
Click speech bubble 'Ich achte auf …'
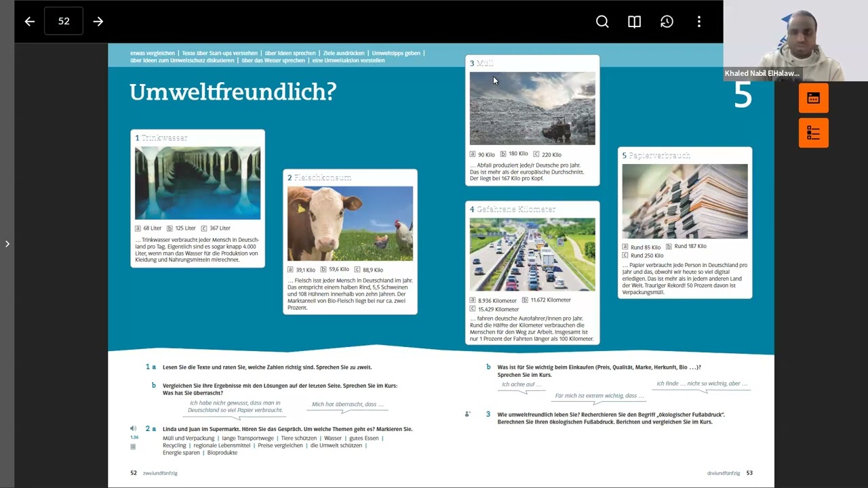point(522,384)
